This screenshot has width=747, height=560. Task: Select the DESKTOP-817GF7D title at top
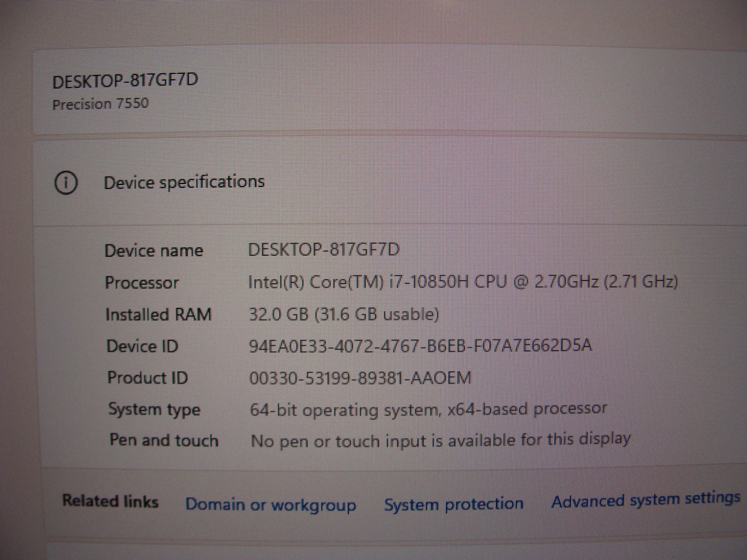125,81
